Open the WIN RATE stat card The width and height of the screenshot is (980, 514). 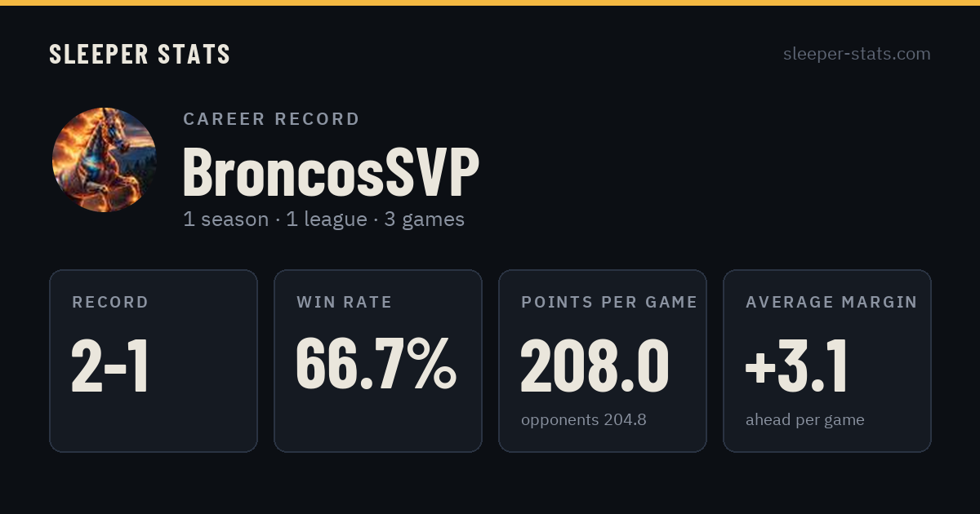(378, 361)
